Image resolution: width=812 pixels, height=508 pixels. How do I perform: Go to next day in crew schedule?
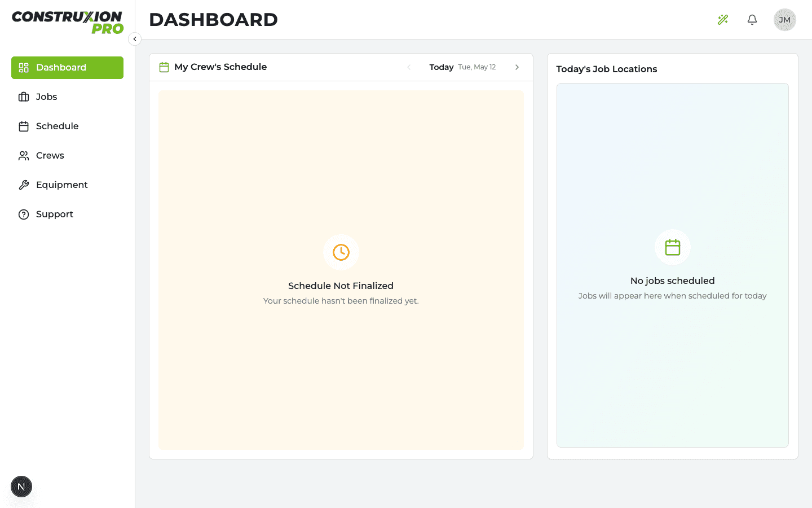[517, 67]
